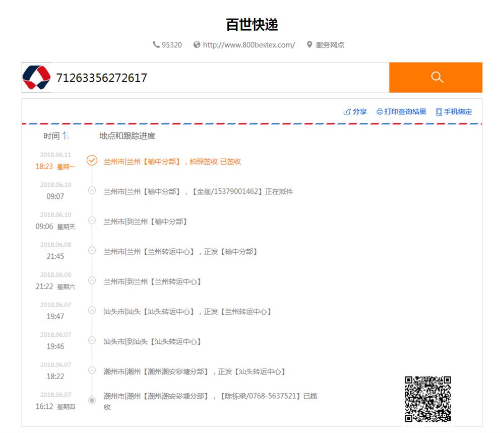The image size is (504, 433).
Task: Click the 地点和跟踪进度 column header
Action: coord(127,136)
